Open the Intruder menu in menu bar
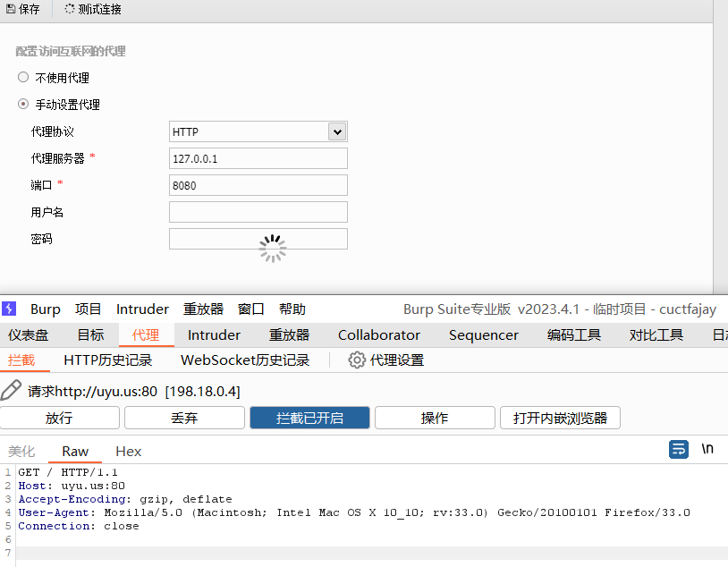This screenshot has width=728, height=567. 142,309
